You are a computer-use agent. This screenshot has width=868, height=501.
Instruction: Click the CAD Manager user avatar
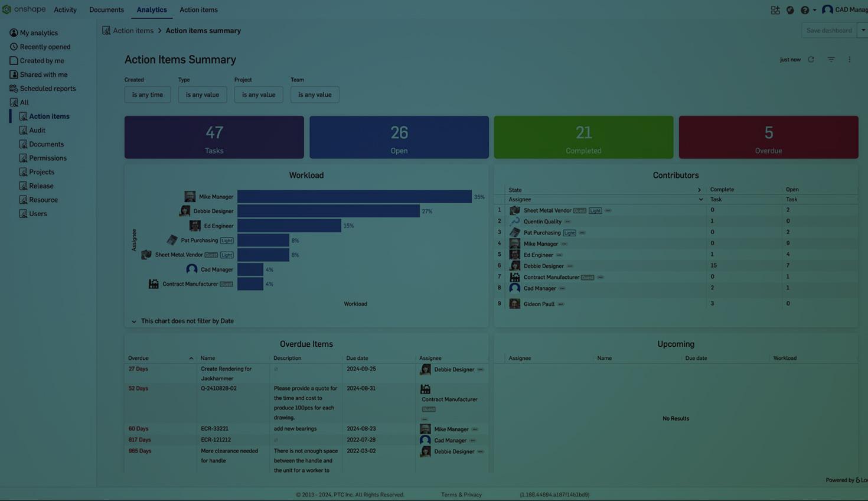(x=827, y=9)
